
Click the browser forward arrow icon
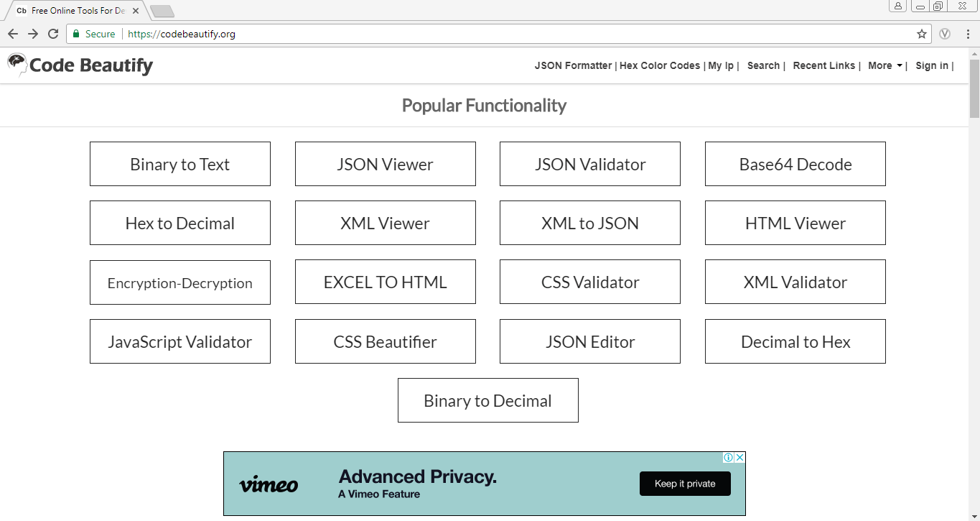click(32, 34)
